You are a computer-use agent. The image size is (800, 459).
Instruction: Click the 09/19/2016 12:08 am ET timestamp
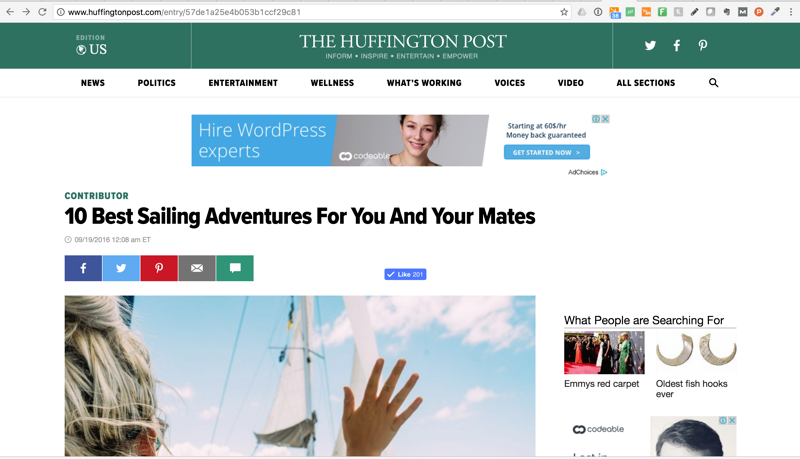click(x=112, y=240)
